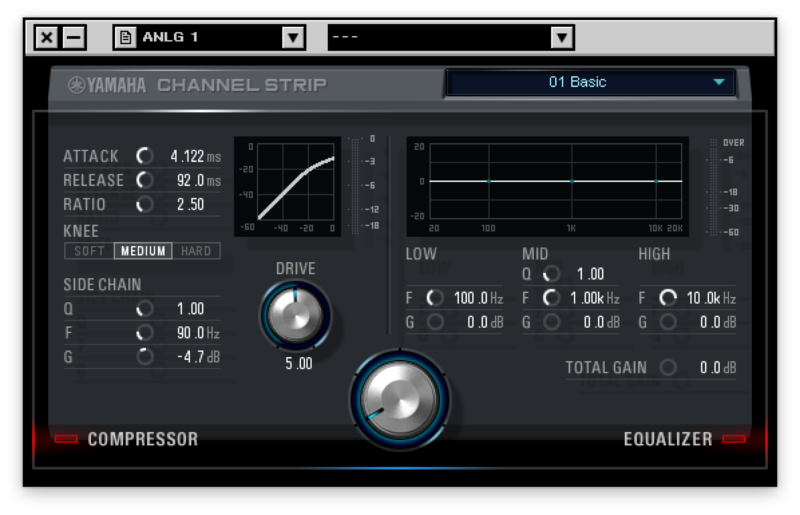Screen dimensions: 800x515
Task: Click the Side Chain F knob
Action: [145, 333]
